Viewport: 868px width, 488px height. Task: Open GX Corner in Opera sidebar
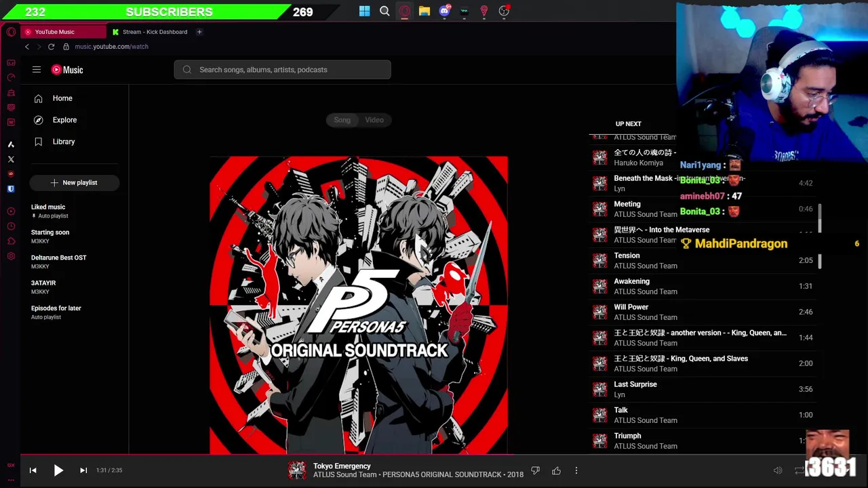coord(11,62)
